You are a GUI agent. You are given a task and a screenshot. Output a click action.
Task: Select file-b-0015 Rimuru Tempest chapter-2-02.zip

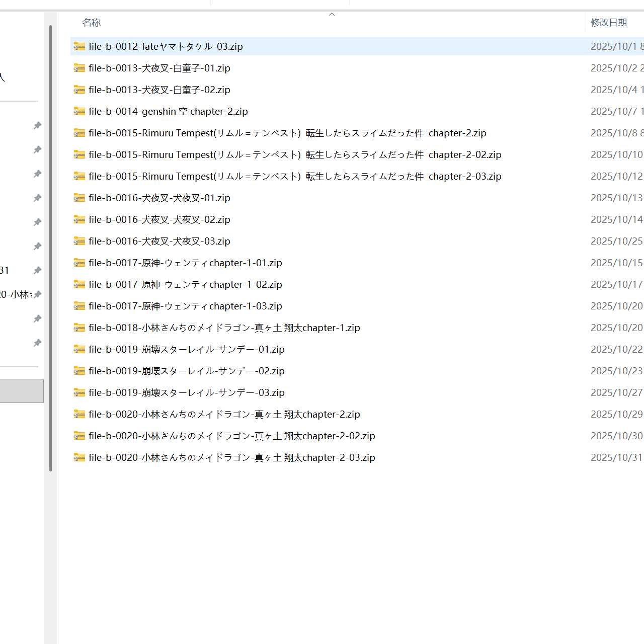pos(295,154)
